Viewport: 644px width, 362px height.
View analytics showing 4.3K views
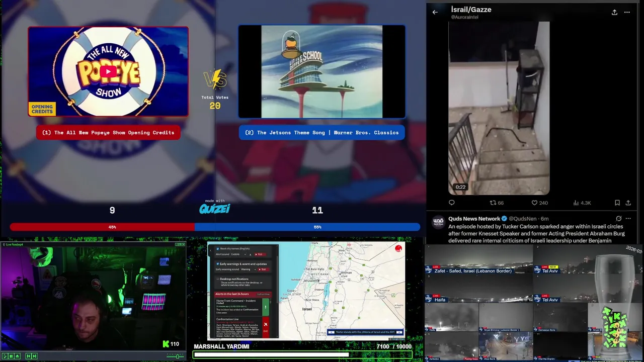coord(582,203)
